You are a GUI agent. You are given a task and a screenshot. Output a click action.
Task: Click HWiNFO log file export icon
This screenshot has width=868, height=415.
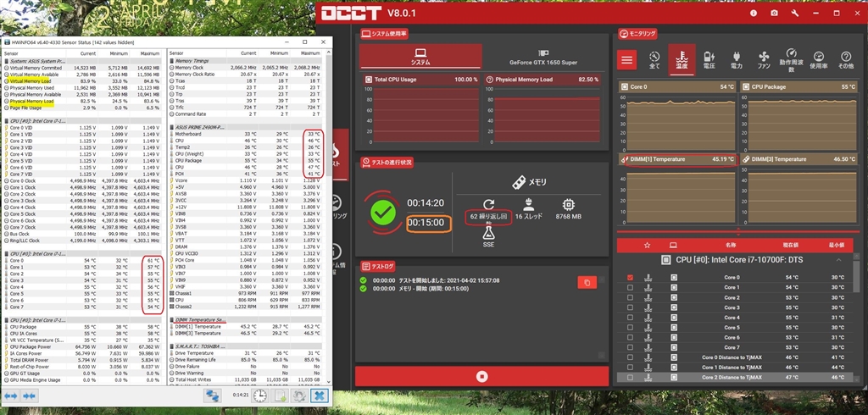point(280,396)
